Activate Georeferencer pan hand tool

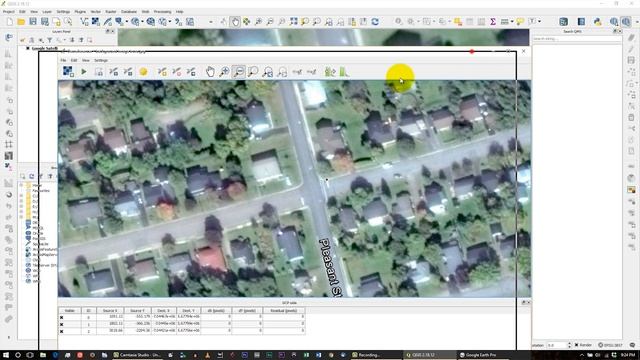coord(210,72)
